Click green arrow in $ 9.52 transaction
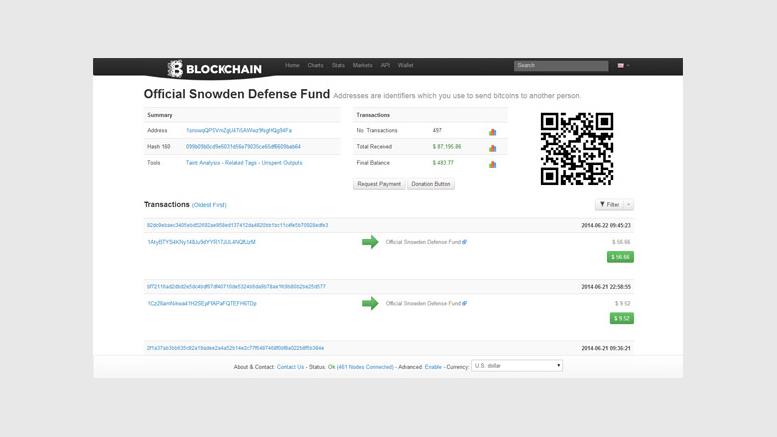 tap(370, 303)
